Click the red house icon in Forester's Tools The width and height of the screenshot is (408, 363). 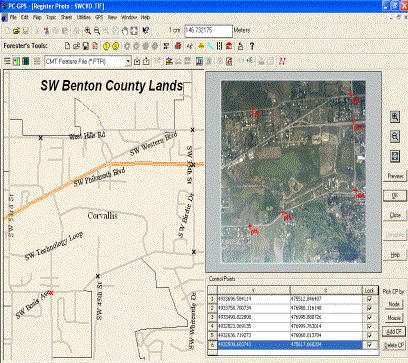pos(229,46)
